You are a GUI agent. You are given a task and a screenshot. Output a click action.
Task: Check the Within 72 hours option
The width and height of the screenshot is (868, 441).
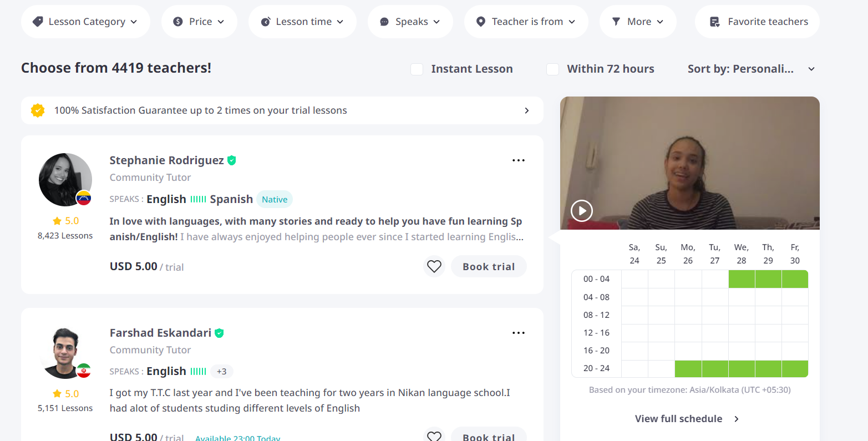[x=552, y=69]
